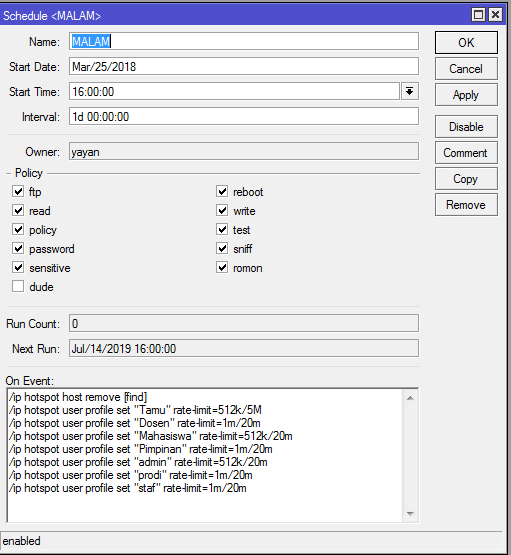
Task: Close the Schedule MALAM window
Action: coord(495,15)
